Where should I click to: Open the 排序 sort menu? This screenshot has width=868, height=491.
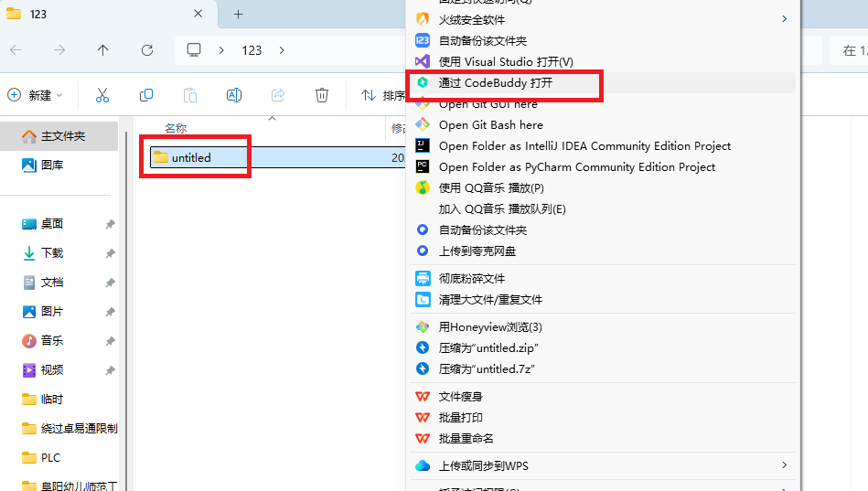coord(383,95)
